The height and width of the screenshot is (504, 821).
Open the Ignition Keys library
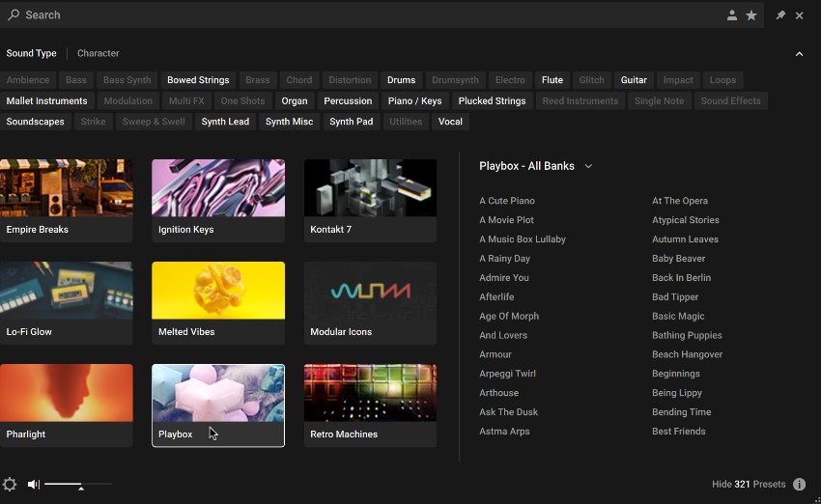(218, 201)
